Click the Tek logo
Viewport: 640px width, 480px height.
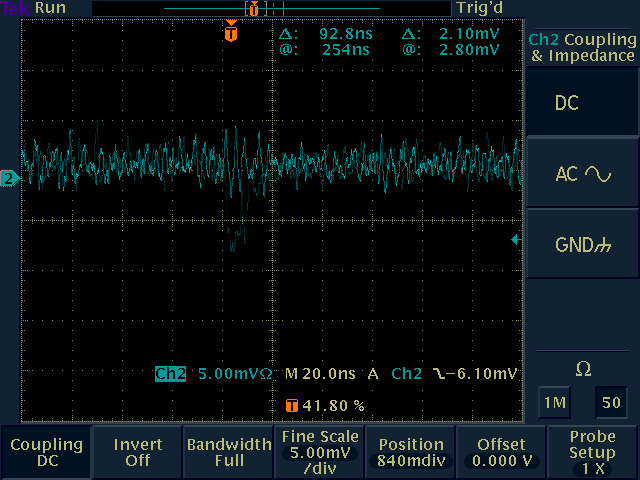(16, 8)
